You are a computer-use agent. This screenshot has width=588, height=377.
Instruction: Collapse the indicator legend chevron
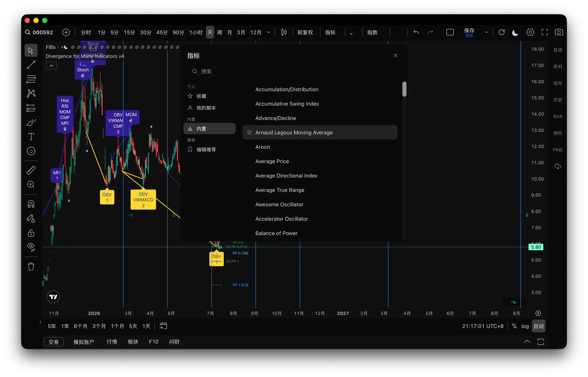tap(51, 66)
